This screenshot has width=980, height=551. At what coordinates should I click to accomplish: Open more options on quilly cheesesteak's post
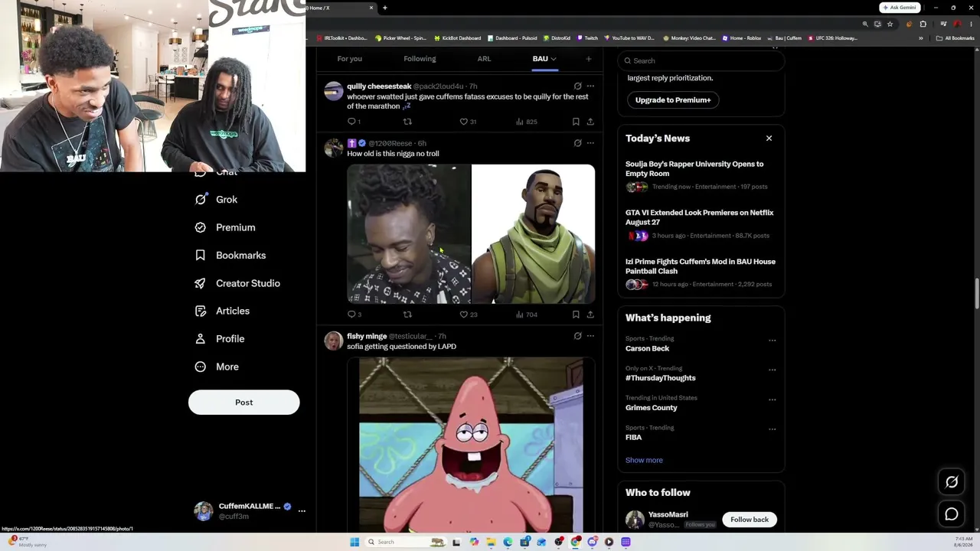590,86
